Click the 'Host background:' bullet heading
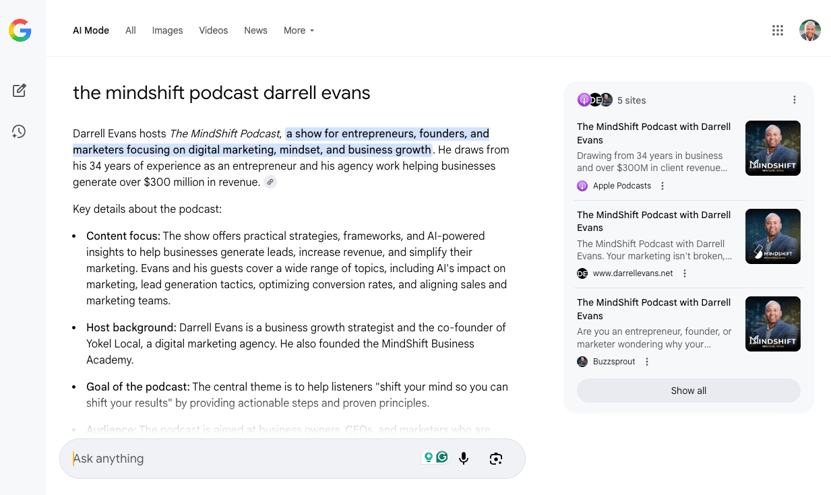831x495 pixels. click(x=131, y=328)
